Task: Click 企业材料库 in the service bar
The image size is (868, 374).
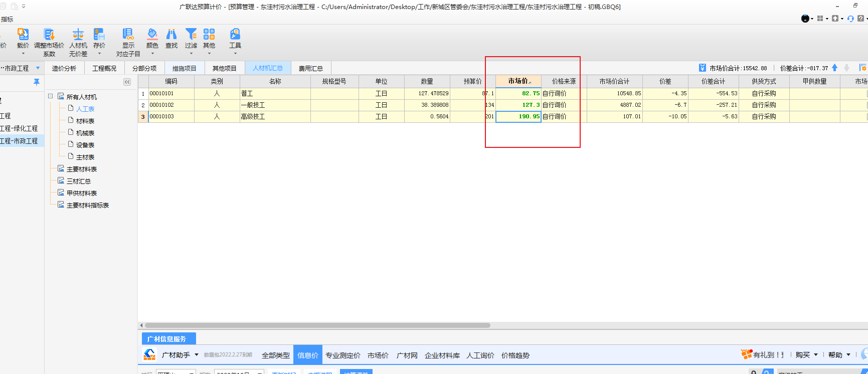Action: (x=442, y=355)
